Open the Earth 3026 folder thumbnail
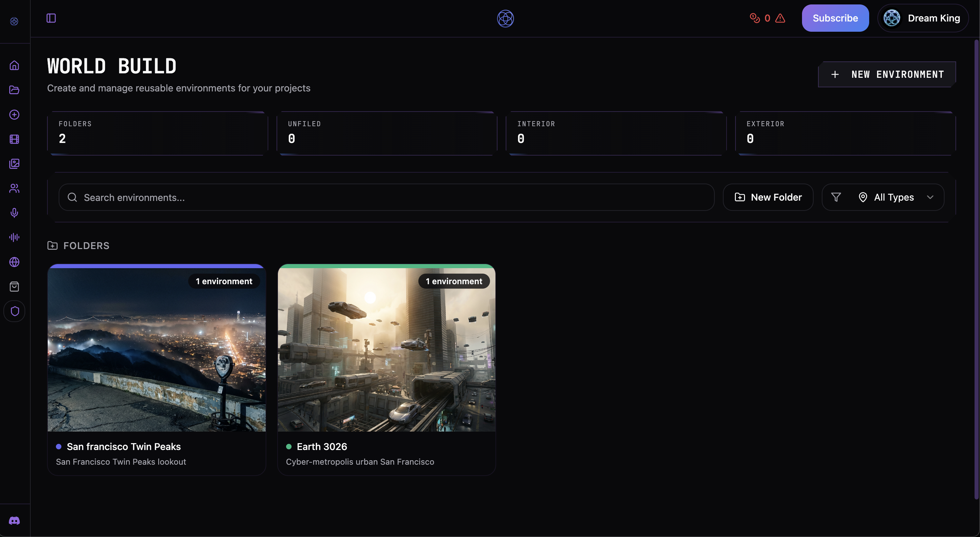This screenshot has height=537, width=980. tap(386, 350)
